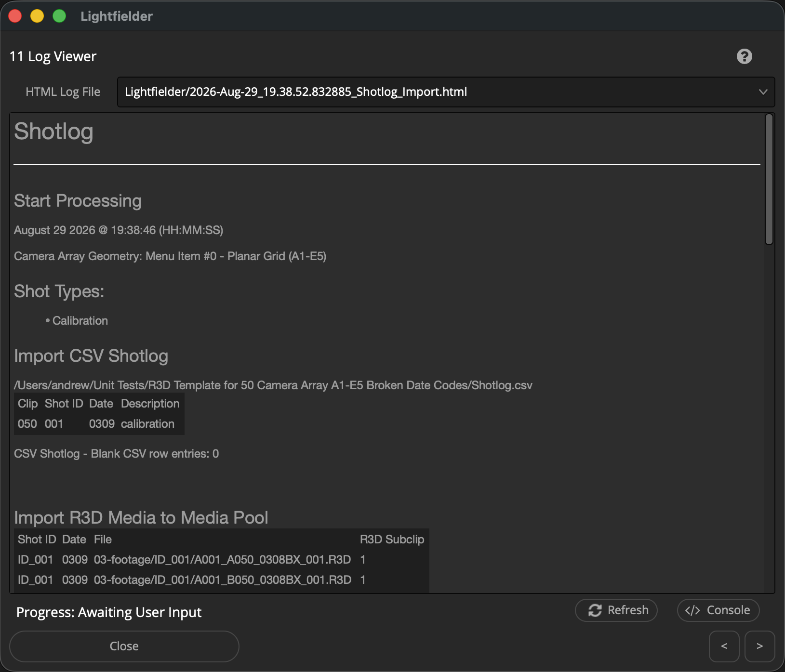Click the Refresh circular arrows icon
Image resolution: width=785 pixels, height=672 pixels.
pos(595,610)
